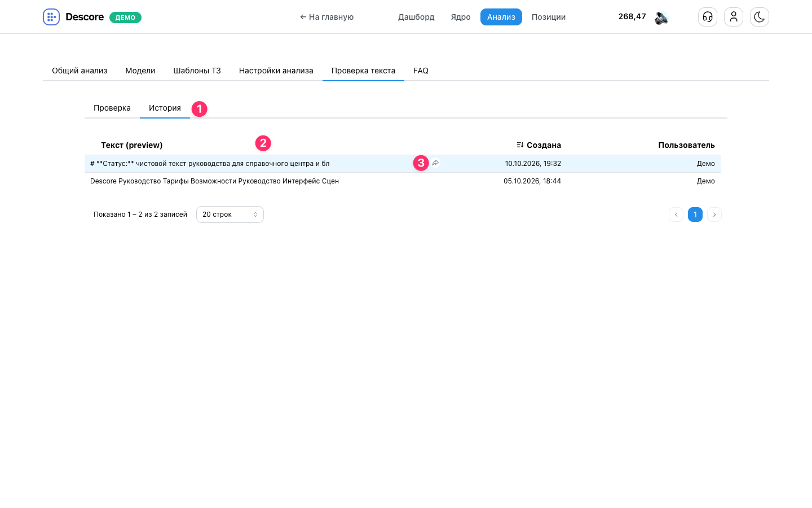Open the FAQ tab
This screenshot has height=508, width=812.
421,71
